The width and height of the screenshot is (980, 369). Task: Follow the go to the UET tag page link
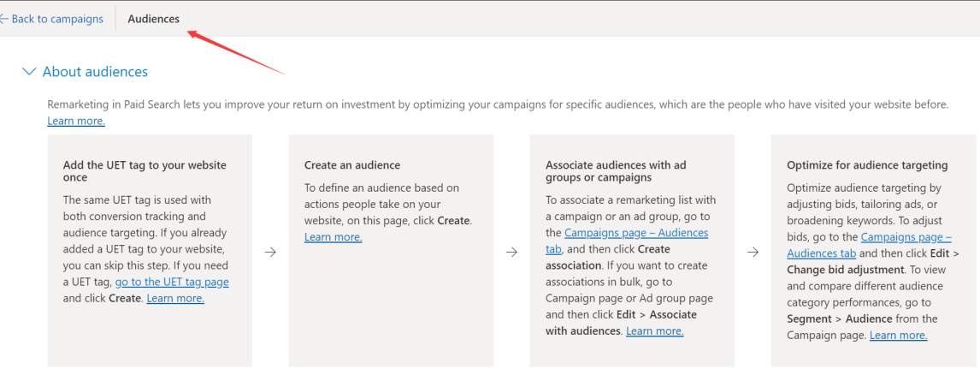pos(172,282)
